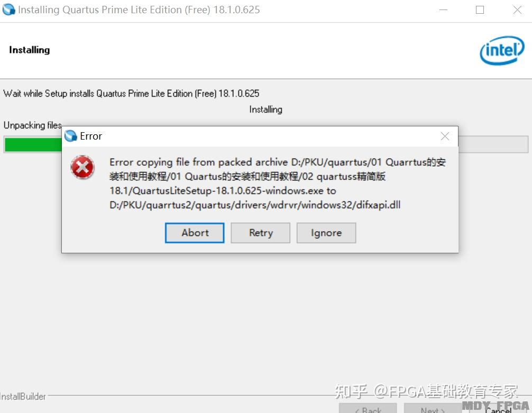The height and width of the screenshot is (413, 532).
Task: Click the Quartus installer title bar icon
Action: pos(8,10)
